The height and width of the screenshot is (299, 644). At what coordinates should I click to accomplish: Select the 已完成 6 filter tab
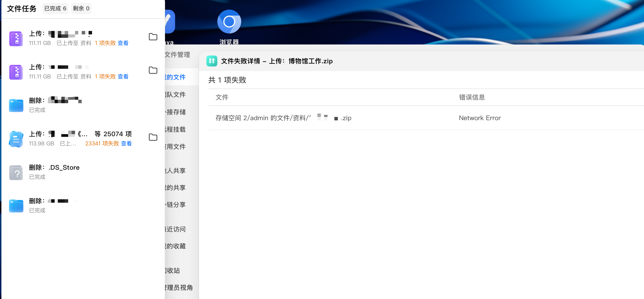click(x=55, y=8)
